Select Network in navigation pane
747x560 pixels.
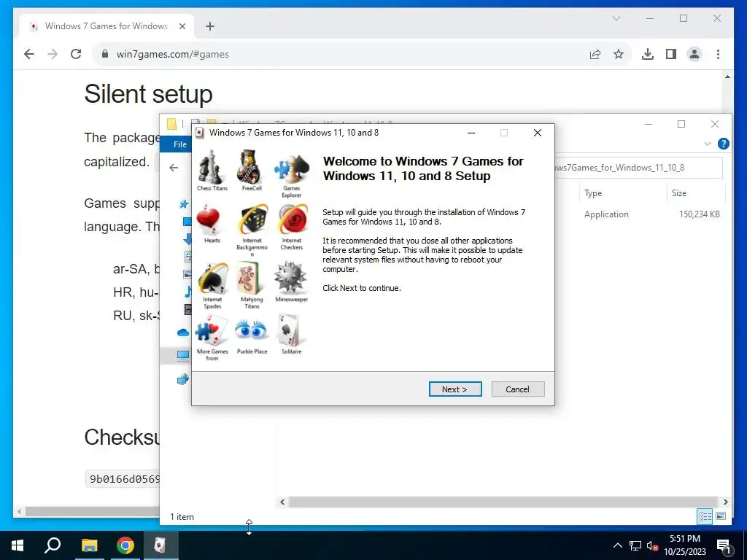coord(183,379)
